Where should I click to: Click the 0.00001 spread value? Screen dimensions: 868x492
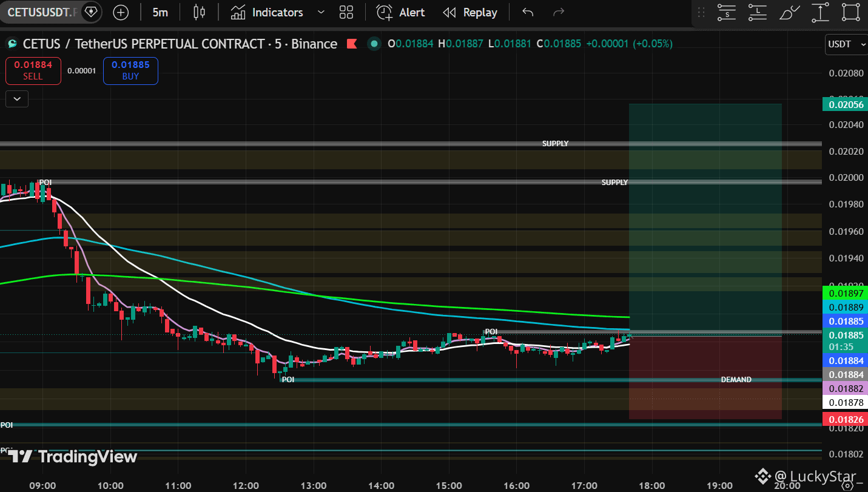(x=82, y=70)
